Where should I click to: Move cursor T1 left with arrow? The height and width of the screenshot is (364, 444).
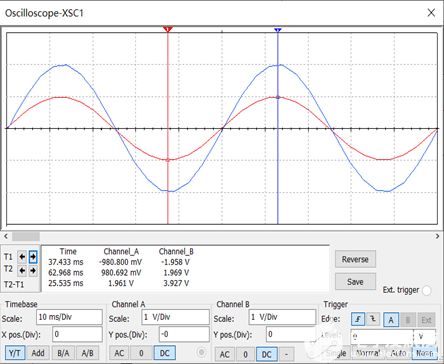[x=22, y=257]
